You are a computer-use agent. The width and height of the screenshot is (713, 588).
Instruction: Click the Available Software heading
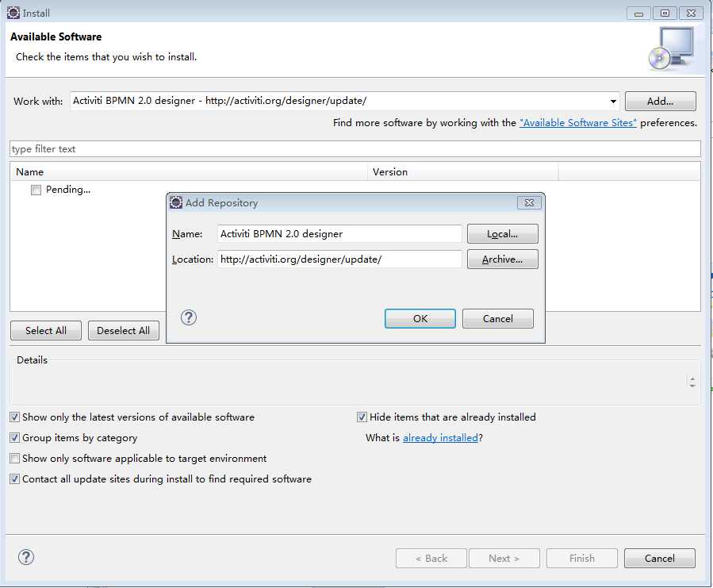point(56,37)
